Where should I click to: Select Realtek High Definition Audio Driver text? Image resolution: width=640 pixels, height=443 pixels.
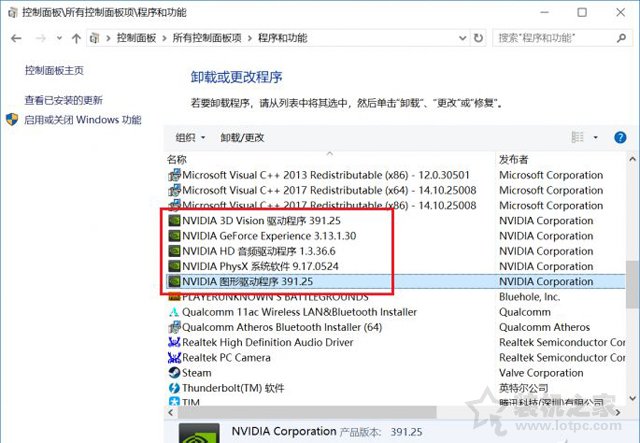(268, 342)
